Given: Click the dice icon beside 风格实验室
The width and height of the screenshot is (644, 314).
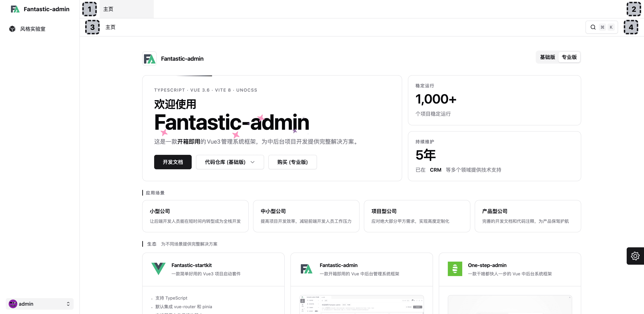Looking at the screenshot, I should (12, 29).
